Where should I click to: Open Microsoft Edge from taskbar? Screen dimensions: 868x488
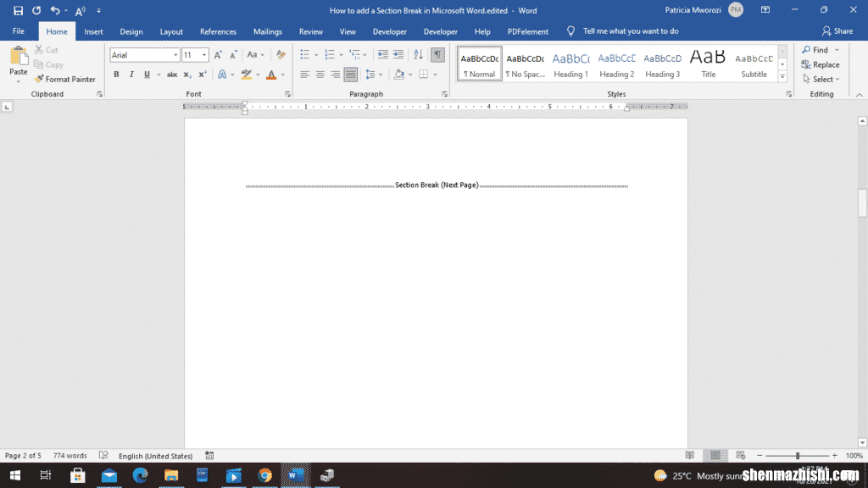coord(140,475)
